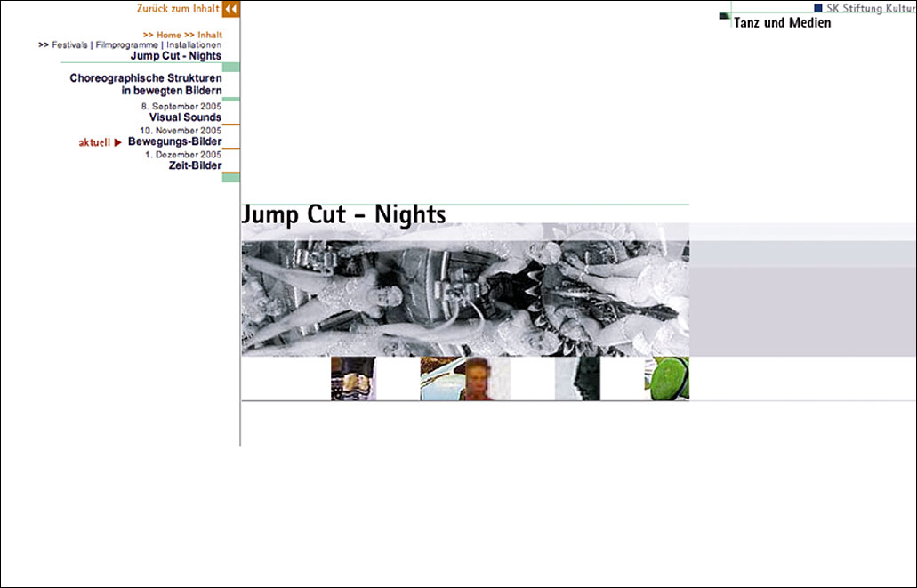Click the '1. Dezember 2005' date text
Image resolution: width=917 pixels, height=588 pixels.
(183, 155)
